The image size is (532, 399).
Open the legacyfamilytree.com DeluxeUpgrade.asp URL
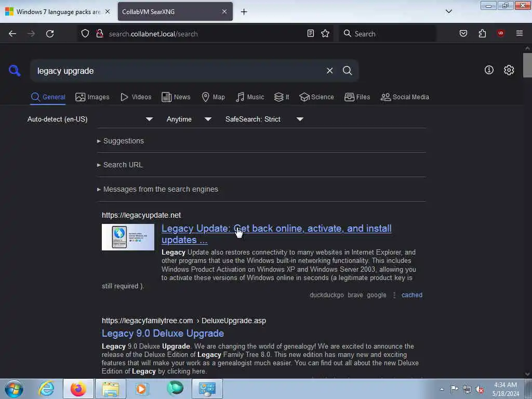[x=184, y=321]
